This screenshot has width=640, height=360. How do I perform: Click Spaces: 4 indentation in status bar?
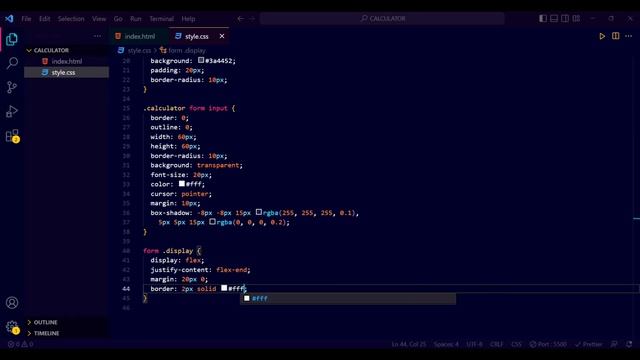pos(446,344)
